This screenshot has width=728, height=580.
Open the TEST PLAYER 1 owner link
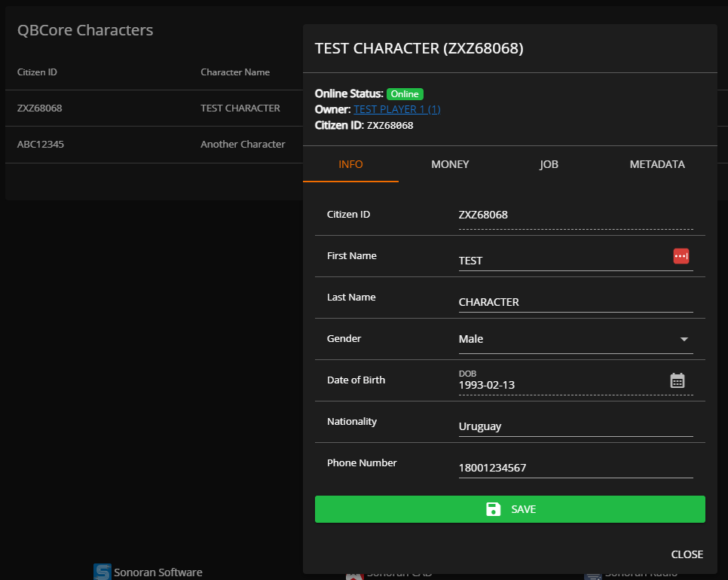pos(397,109)
